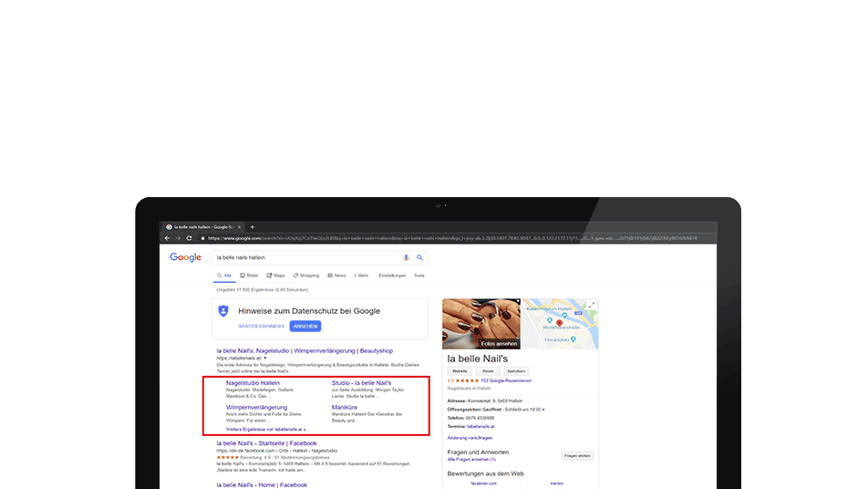Click SPÄTER ERINNERN link

[x=262, y=327]
